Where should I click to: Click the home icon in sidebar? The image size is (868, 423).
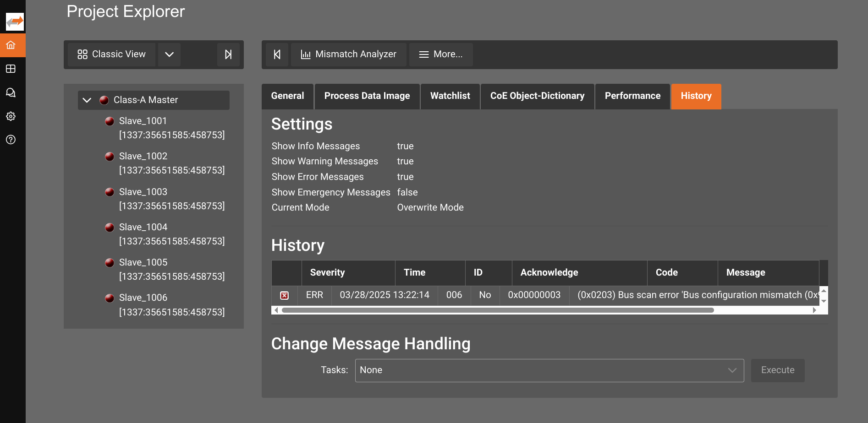[11, 45]
